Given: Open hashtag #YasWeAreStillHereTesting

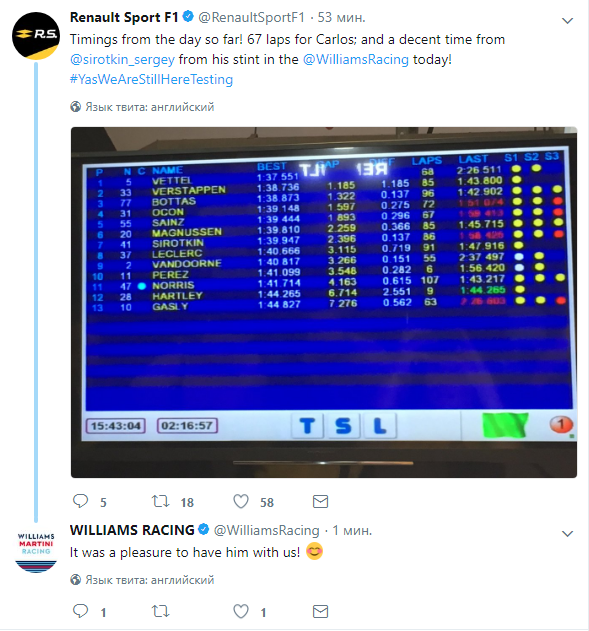Looking at the screenshot, I should [x=151, y=79].
